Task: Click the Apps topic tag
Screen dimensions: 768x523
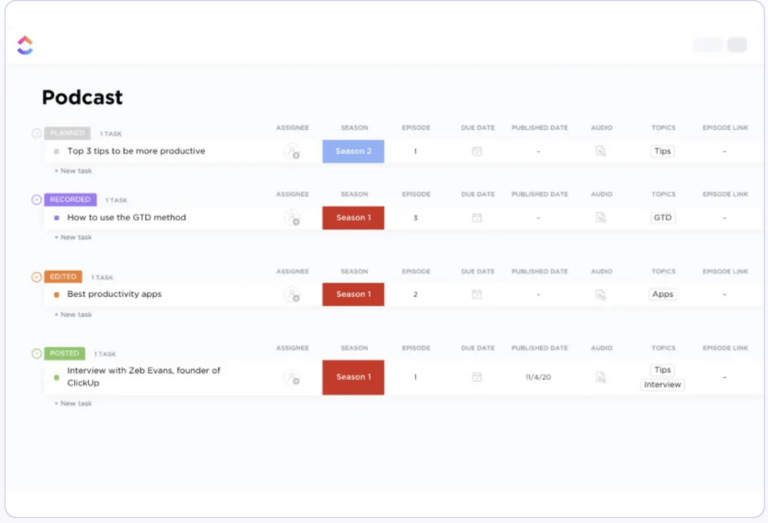Action: pyautogui.click(x=662, y=294)
